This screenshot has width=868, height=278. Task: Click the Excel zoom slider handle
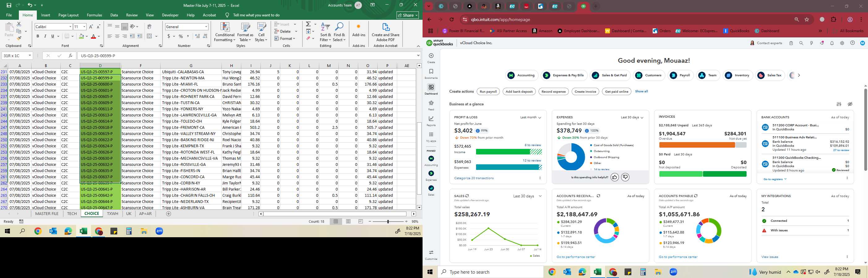[x=388, y=221]
